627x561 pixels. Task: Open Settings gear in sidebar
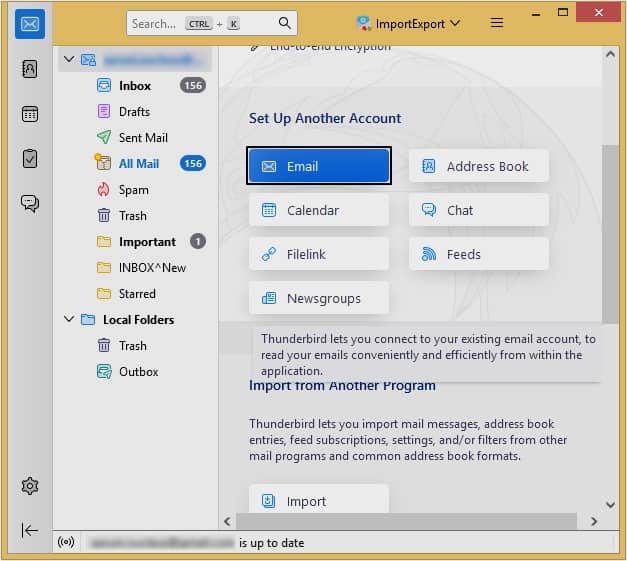pyautogui.click(x=30, y=486)
